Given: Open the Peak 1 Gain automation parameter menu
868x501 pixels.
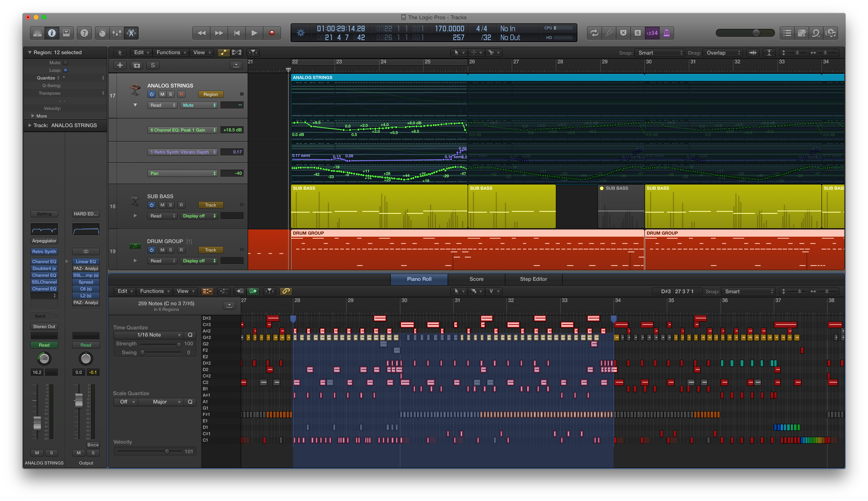Looking at the screenshot, I should pyautogui.click(x=182, y=130).
